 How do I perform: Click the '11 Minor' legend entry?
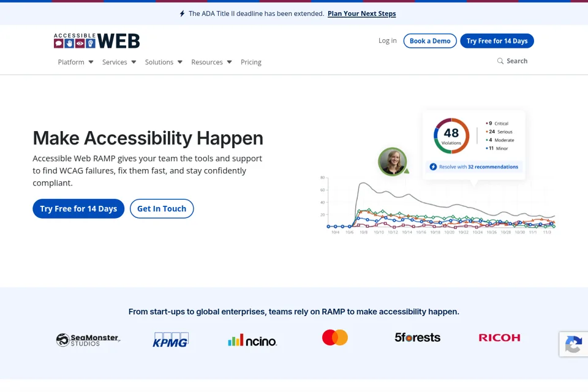[497, 148]
